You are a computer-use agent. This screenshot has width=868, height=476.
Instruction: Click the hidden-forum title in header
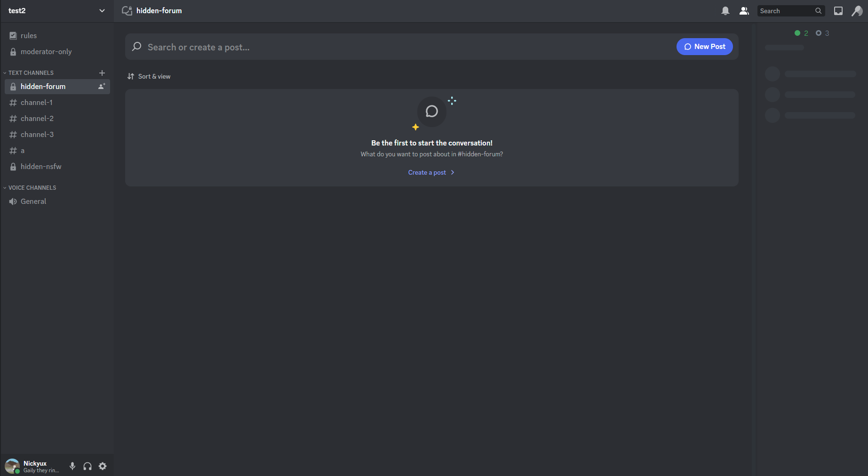tap(159, 10)
